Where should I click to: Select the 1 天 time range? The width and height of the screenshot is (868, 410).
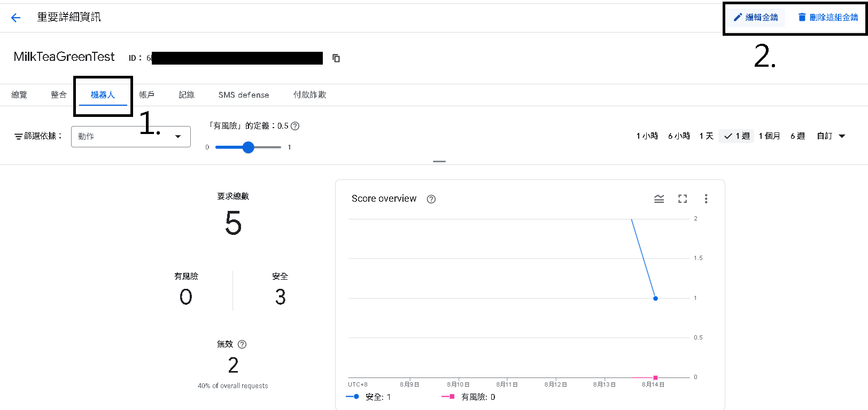click(x=706, y=136)
